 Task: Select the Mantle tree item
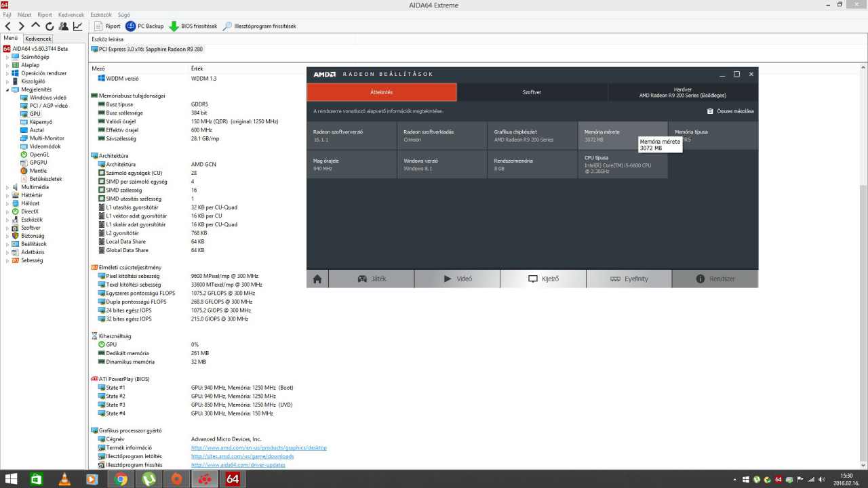tap(38, 171)
